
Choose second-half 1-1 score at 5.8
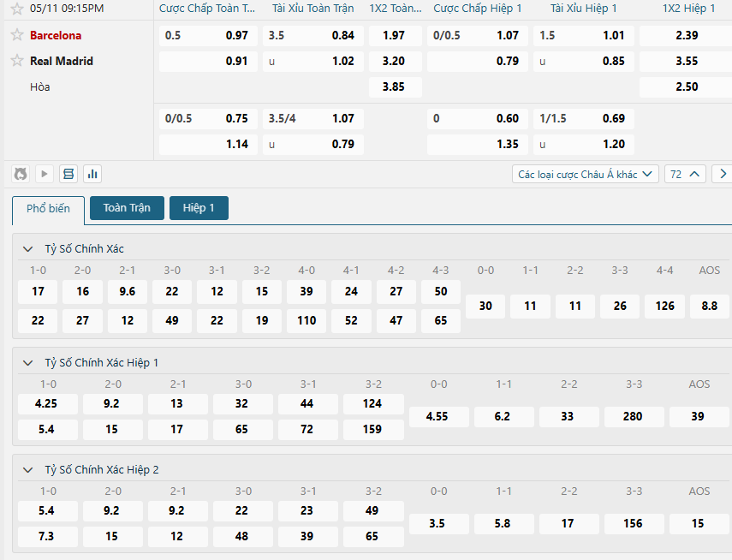[x=503, y=524]
